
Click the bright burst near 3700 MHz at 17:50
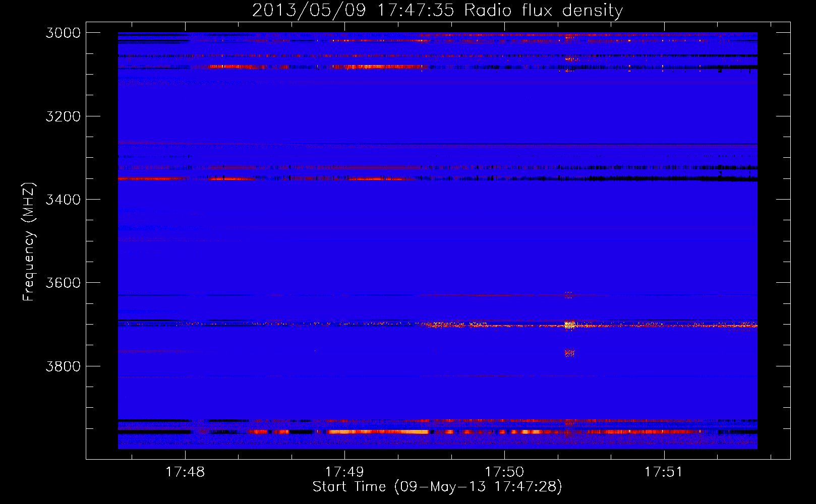tap(569, 325)
